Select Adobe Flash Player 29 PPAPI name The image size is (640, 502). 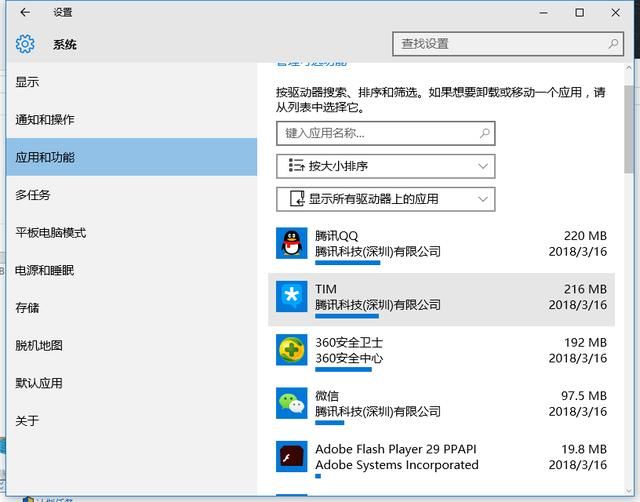pyautogui.click(x=396, y=449)
